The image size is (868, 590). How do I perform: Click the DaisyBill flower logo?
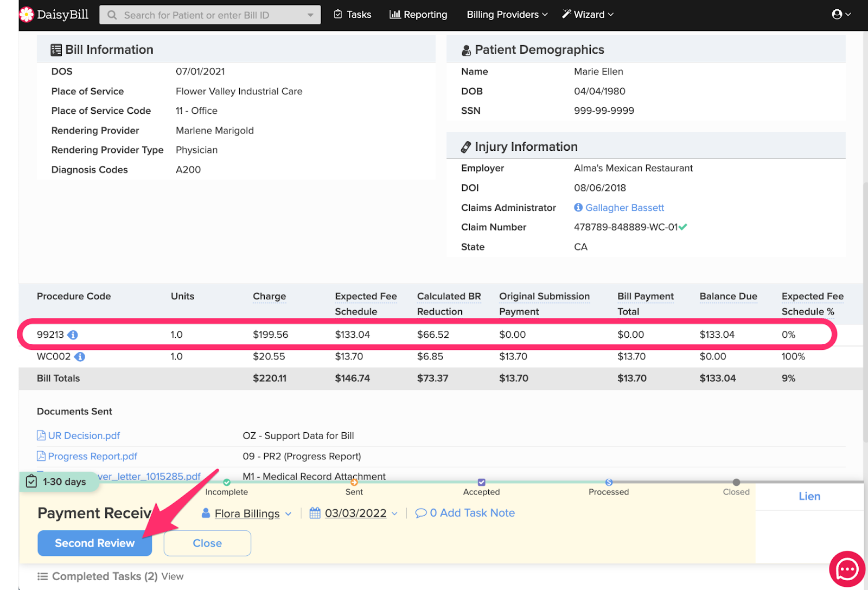pos(26,15)
